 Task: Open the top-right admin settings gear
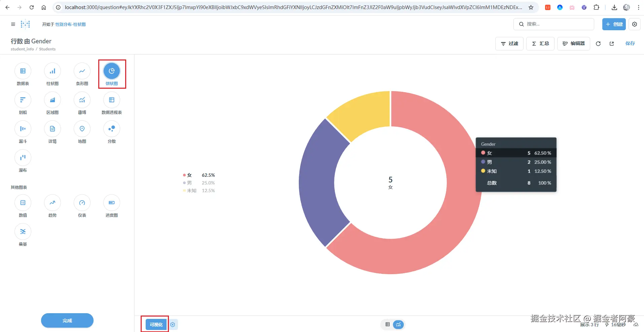coord(635,24)
